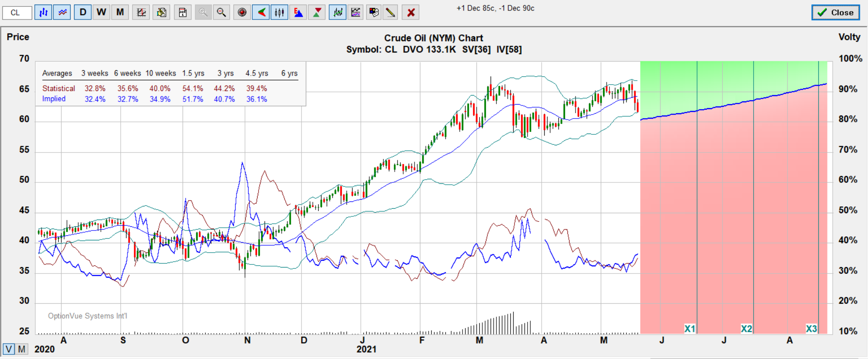Open the calendar date icon

coord(183,12)
